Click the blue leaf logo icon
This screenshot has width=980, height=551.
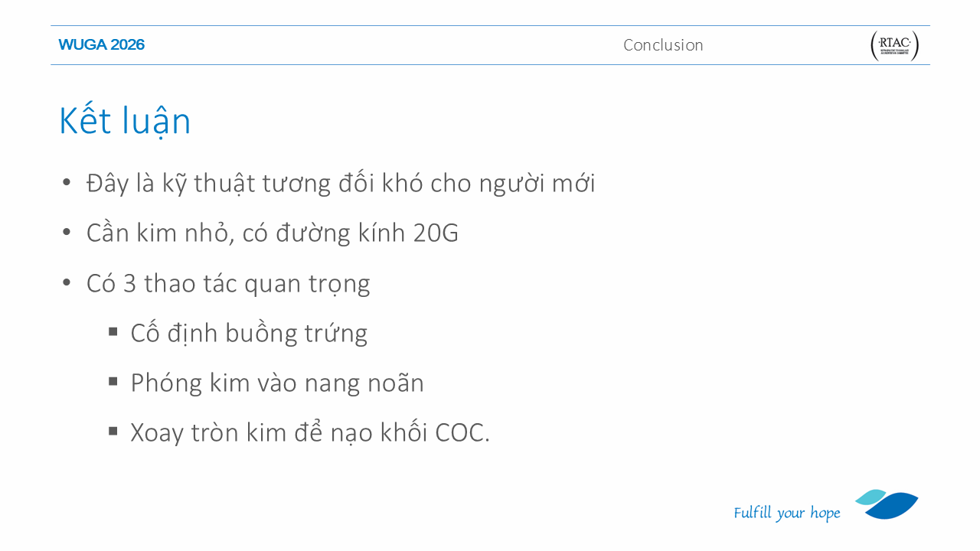pos(887,504)
